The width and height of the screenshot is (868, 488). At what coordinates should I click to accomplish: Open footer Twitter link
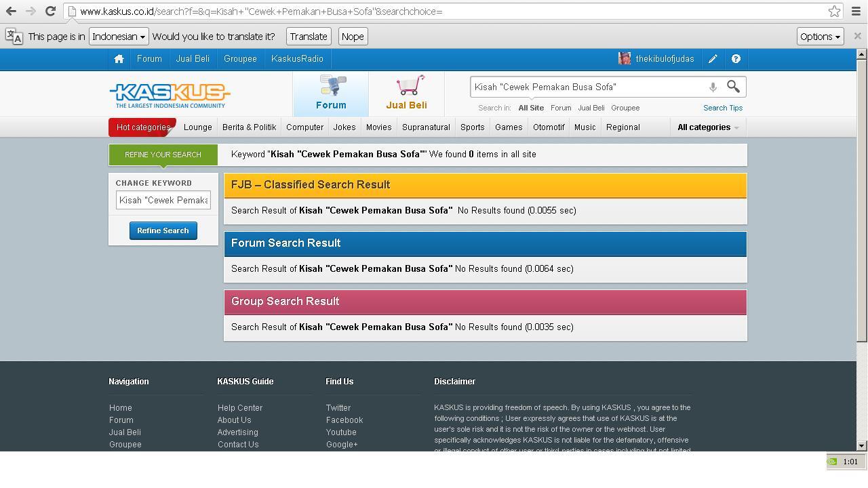[338, 408]
